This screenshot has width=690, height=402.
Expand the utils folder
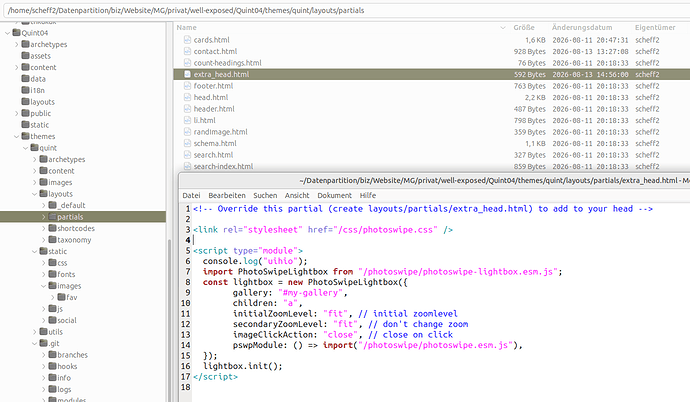point(34,332)
